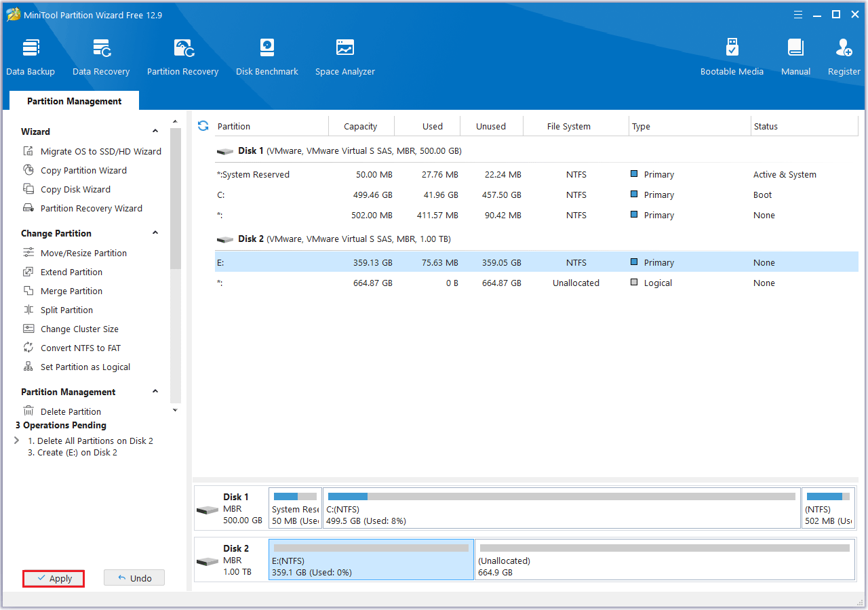Create Bootable Media from the toolbar
868x610 pixels.
pos(732,58)
